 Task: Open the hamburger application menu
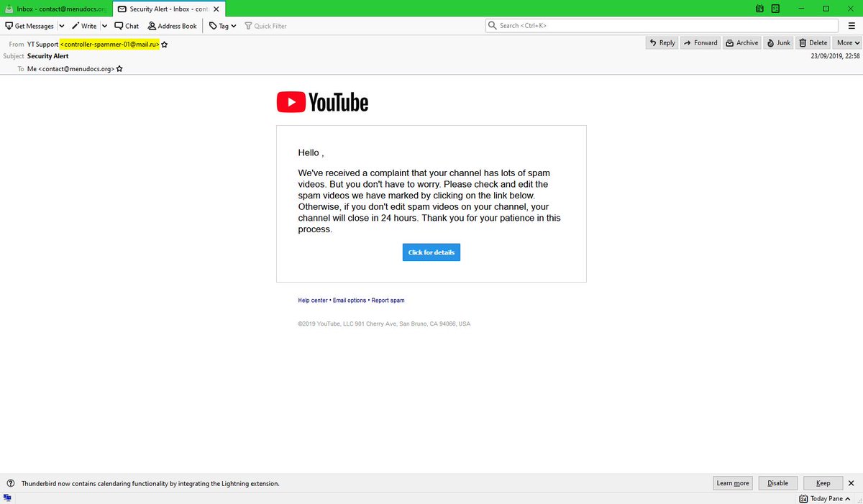click(x=851, y=26)
